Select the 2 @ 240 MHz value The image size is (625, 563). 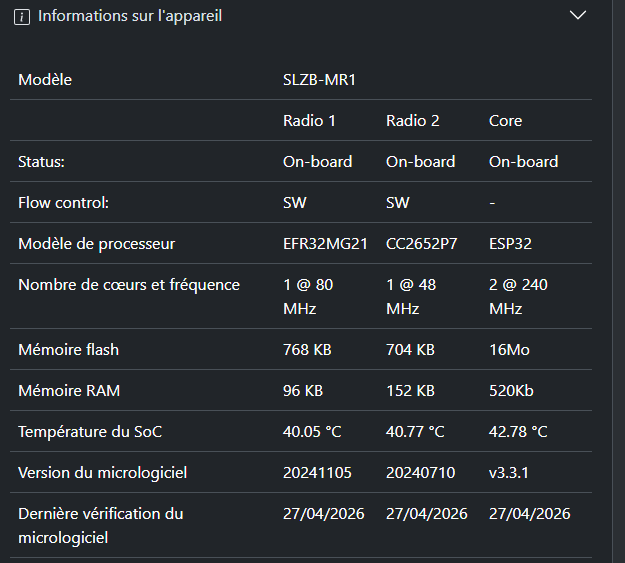[518, 297]
